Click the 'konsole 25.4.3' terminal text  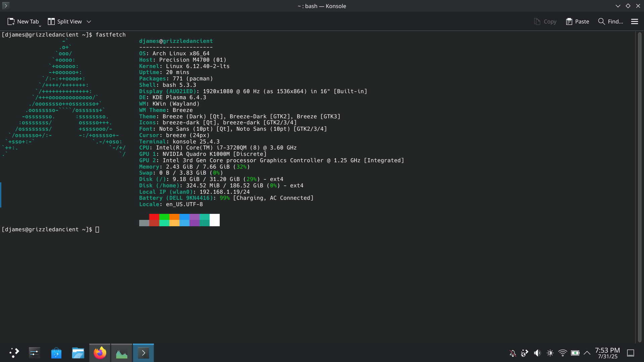[196, 142]
